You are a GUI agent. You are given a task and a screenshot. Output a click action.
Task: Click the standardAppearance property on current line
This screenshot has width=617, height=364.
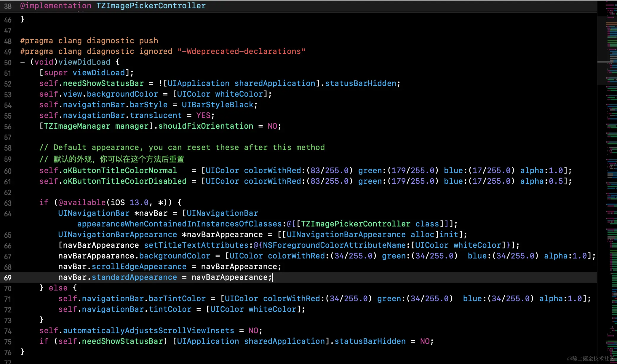[134, 277]
